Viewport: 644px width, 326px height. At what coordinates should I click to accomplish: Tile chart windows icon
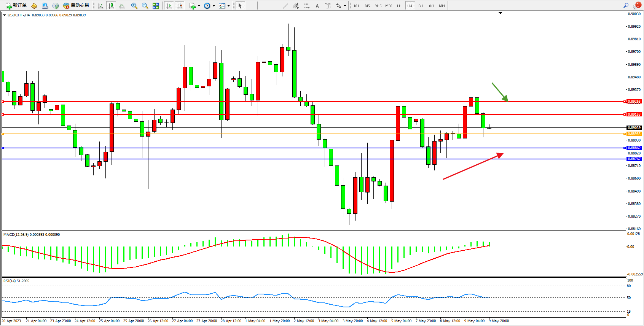(156, 6)
